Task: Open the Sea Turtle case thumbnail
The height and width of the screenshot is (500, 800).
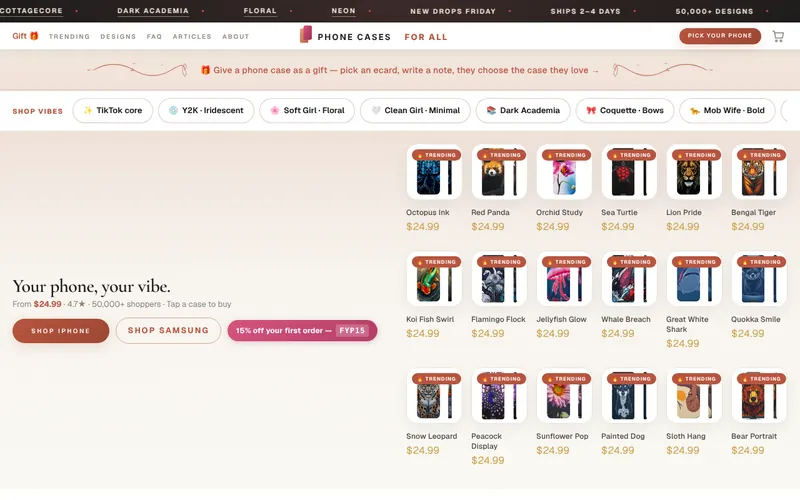Action: click(x=629, y=172)
